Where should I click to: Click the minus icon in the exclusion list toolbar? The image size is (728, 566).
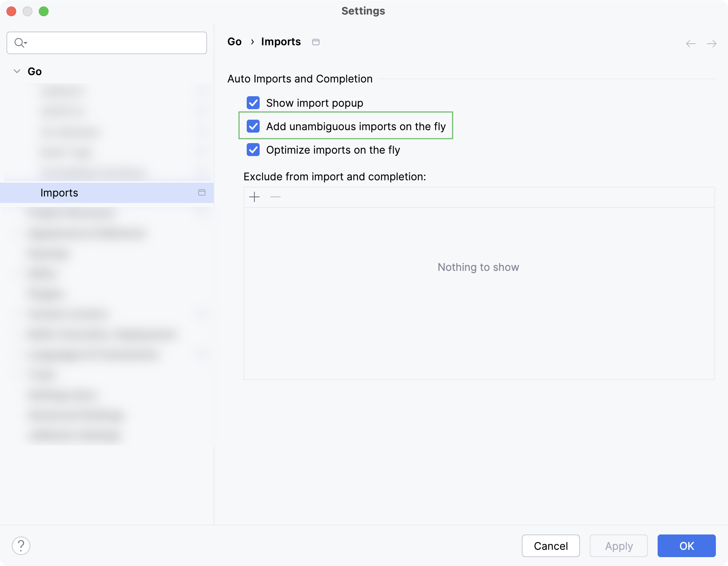tap(275, 197)
